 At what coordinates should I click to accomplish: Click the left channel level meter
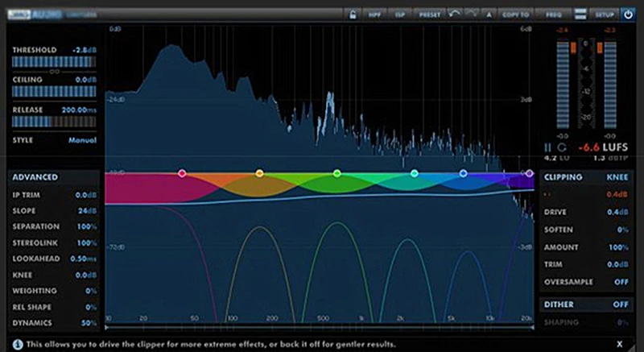coord(563,85)
